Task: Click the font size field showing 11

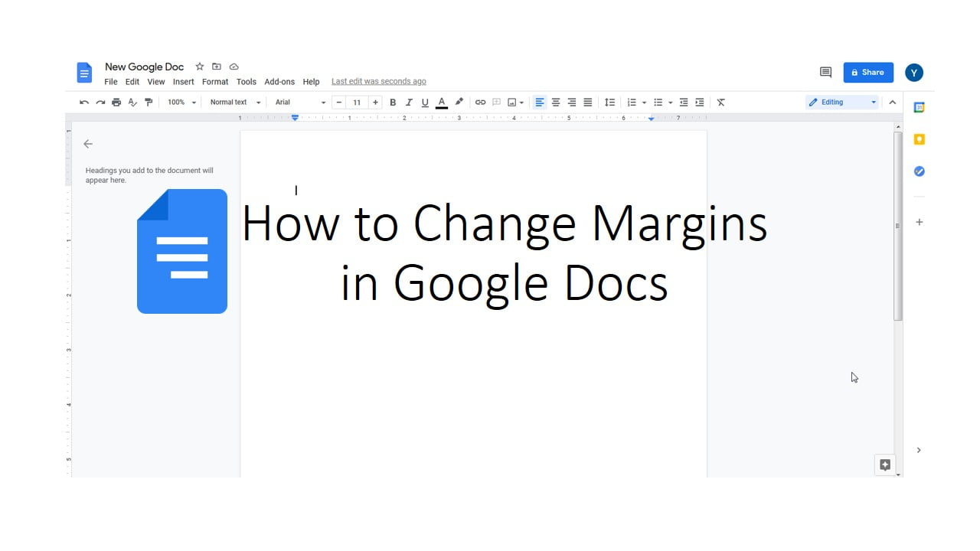Action: tap(357, 103)
